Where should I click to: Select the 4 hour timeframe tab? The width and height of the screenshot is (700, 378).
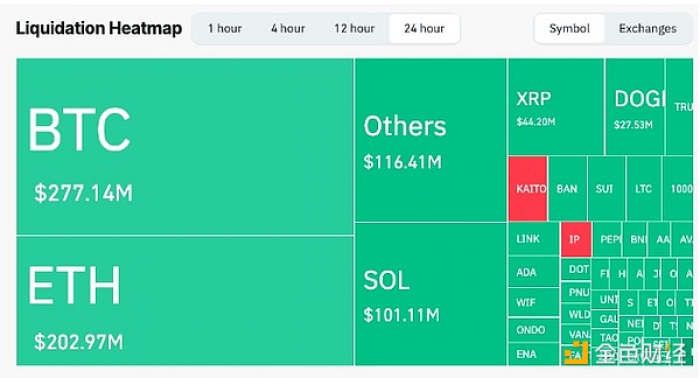288,29
